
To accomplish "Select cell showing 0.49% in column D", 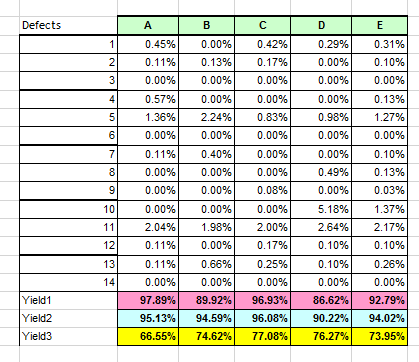I will pos(321,172).
